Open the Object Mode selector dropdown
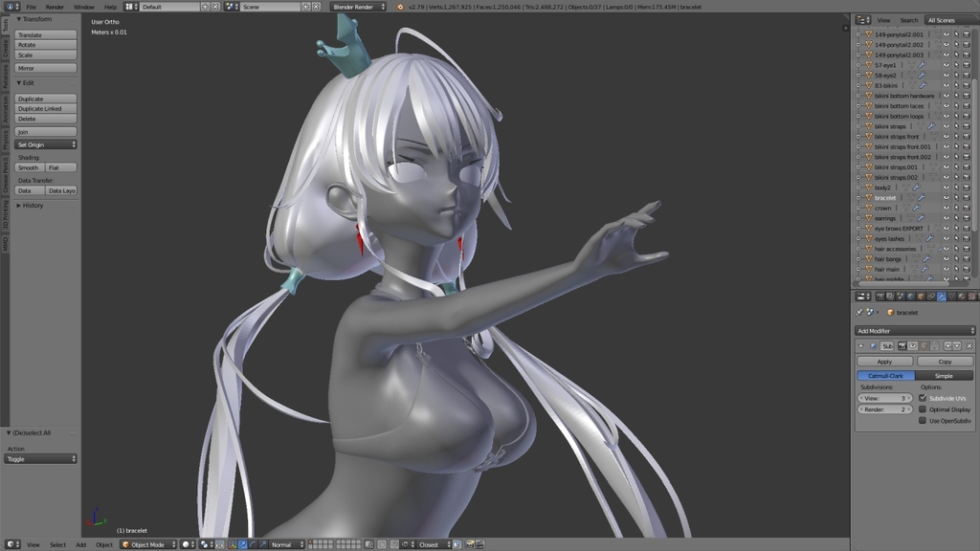Viewport: 980px width, 551px height. tap(148, 544)
